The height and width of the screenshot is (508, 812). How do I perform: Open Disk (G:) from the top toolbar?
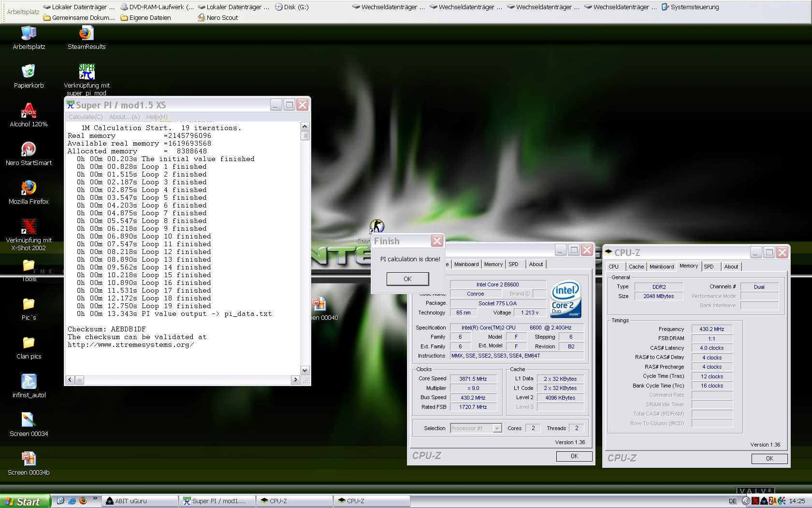click(291, 7)
